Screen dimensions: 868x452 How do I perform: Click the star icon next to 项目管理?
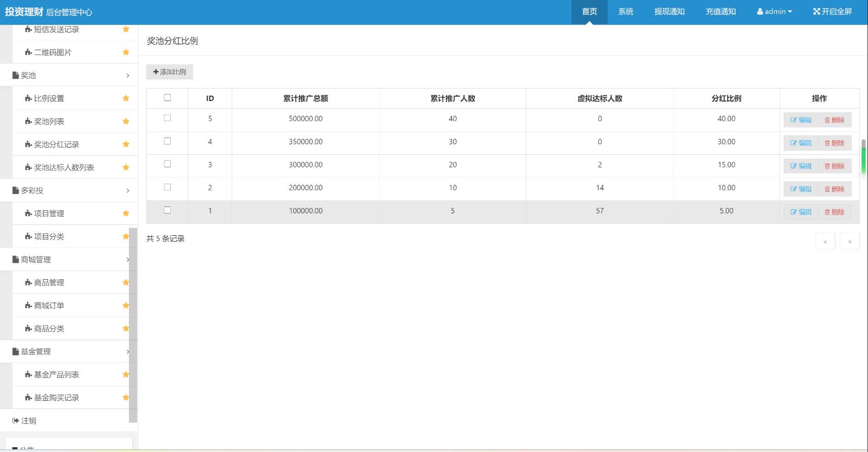coord(126,214)
